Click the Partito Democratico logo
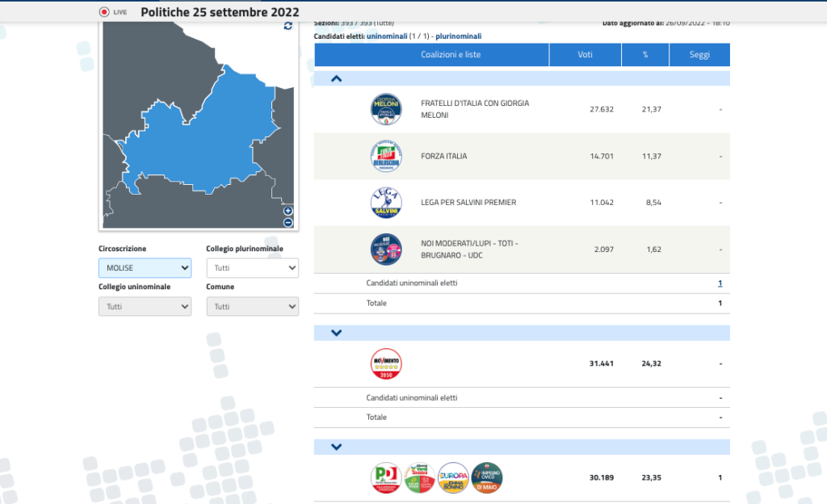 coord(386,477)
